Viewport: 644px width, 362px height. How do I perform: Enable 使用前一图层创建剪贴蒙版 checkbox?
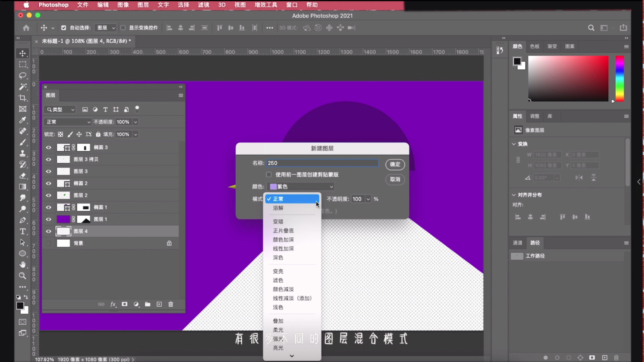click(269, 174)
